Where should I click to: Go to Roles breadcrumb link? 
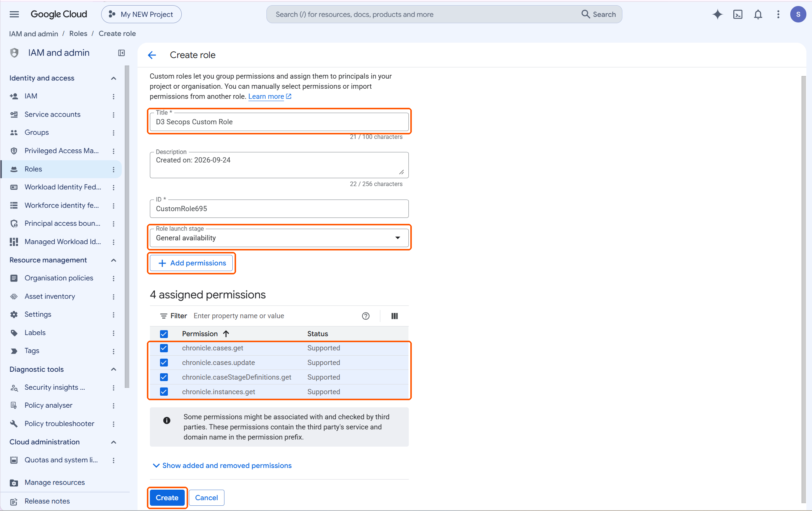[78, 34]
